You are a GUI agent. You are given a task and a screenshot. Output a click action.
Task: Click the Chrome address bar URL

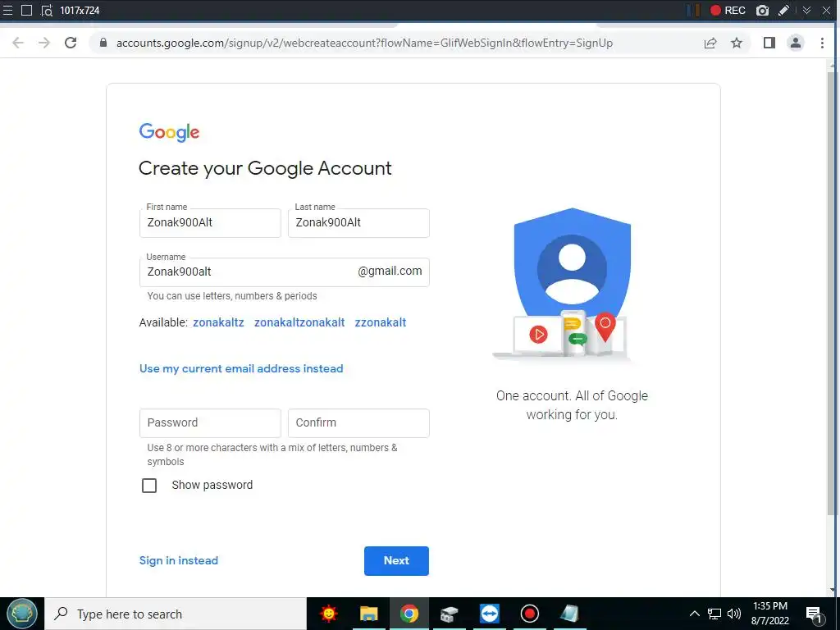tap(364, 43)
